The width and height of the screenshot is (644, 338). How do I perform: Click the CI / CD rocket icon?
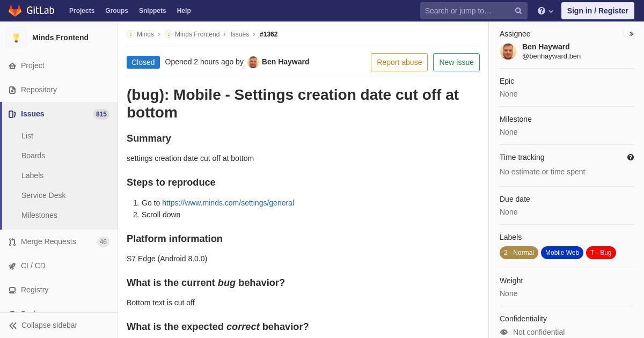(x=12, y=266)
